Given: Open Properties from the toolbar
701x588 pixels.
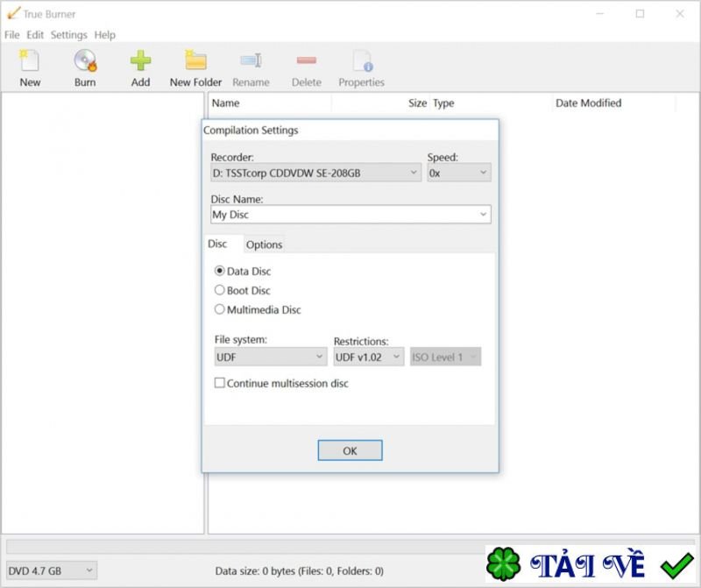Looking at the screenshot, I should point(361,68).
